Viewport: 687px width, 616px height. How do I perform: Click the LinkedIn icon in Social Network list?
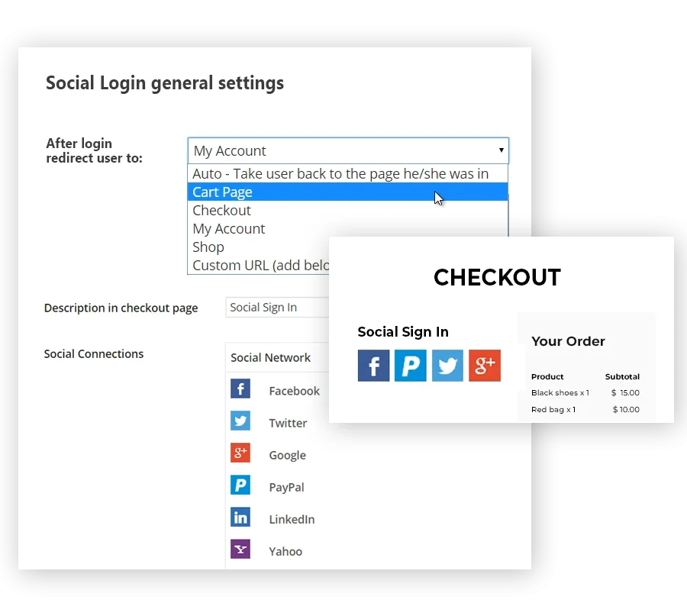point(240,517)
